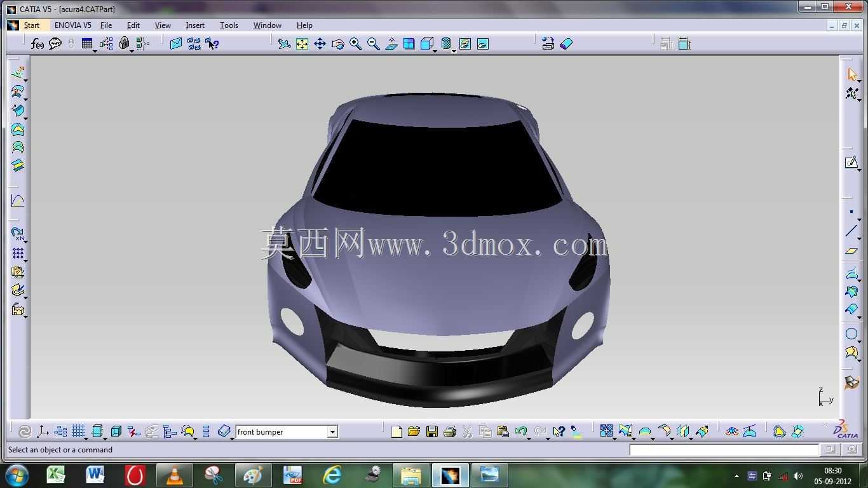Expand the Design Table flyout arrow

click(95, 51)
